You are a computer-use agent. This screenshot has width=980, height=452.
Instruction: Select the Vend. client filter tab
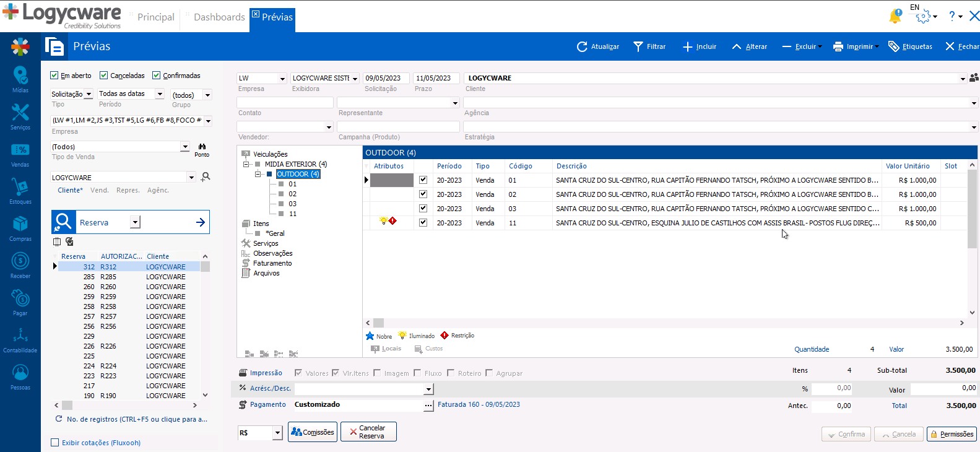point(99,190)
